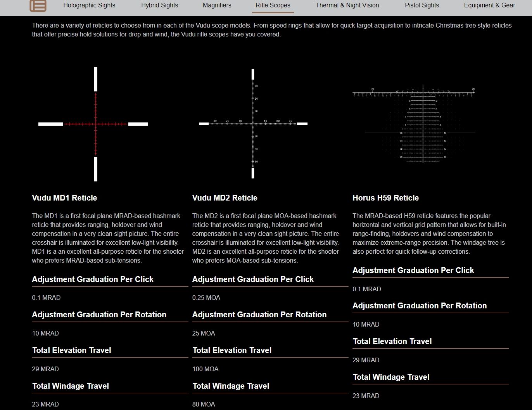Click MD1 Total Elevation Travel heading
Viewport: 532px width, 410px height.
click(x=72, y=350)
